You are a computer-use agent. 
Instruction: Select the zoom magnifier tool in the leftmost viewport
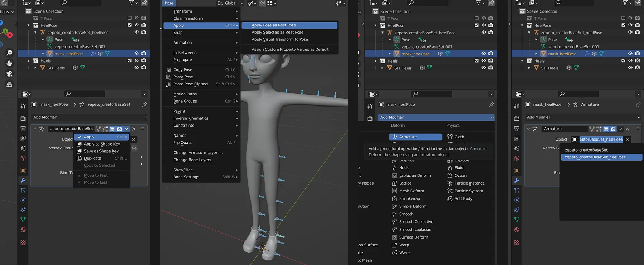pos(9,53)
